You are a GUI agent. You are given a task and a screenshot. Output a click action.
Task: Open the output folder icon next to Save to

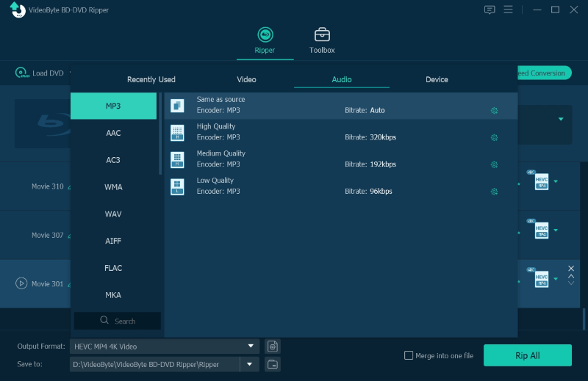[273, 364]
